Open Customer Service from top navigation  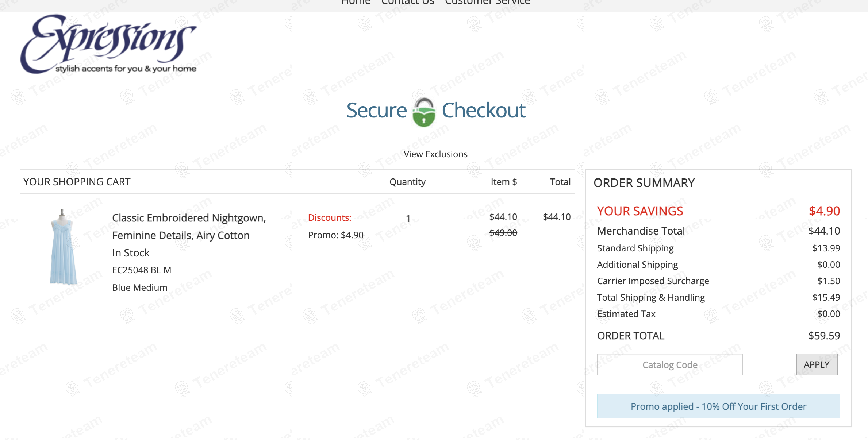487,3
